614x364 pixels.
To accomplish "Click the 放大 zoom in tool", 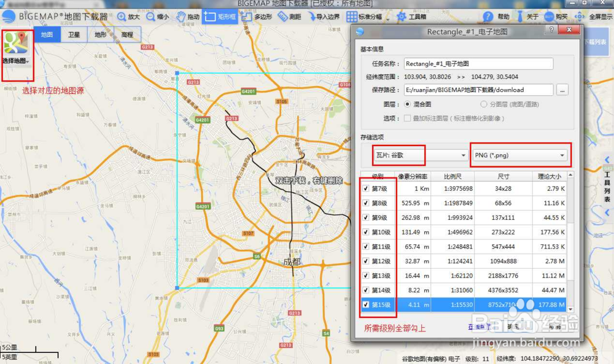I will (x=129, y=17).
